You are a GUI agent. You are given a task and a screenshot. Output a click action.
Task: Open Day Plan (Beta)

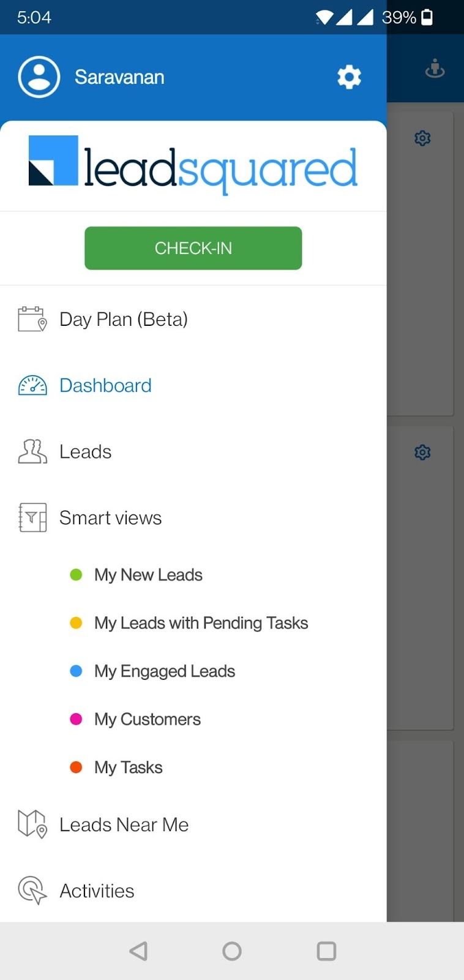[x=124, y=319]
